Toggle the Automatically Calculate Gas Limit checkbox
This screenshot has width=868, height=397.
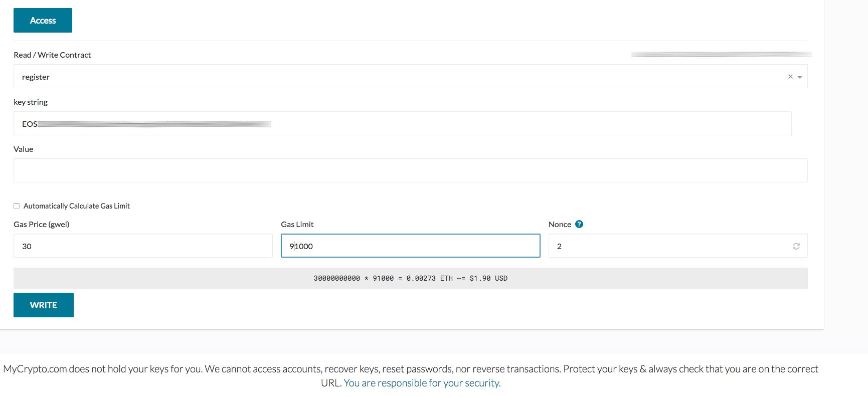click(17, 206)
